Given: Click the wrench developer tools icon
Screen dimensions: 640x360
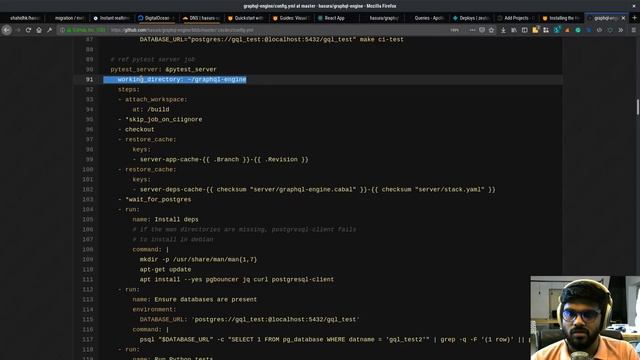Looking at the screenshot, I should pyautogui.click(x=49, y=30).
